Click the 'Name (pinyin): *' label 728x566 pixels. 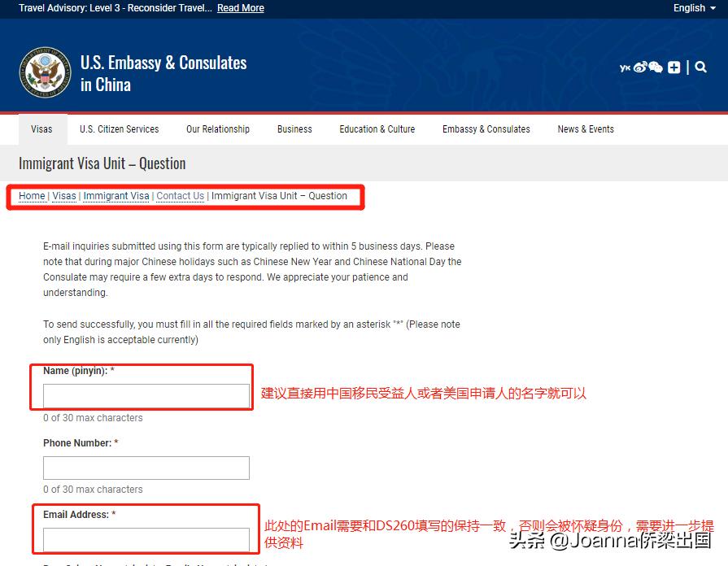coord(78,371)
